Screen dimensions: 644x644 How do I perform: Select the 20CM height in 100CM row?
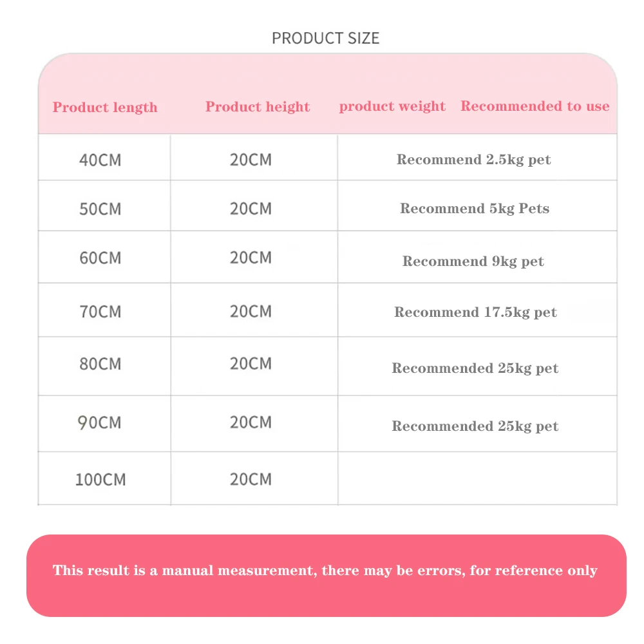[x=251, y=479]
